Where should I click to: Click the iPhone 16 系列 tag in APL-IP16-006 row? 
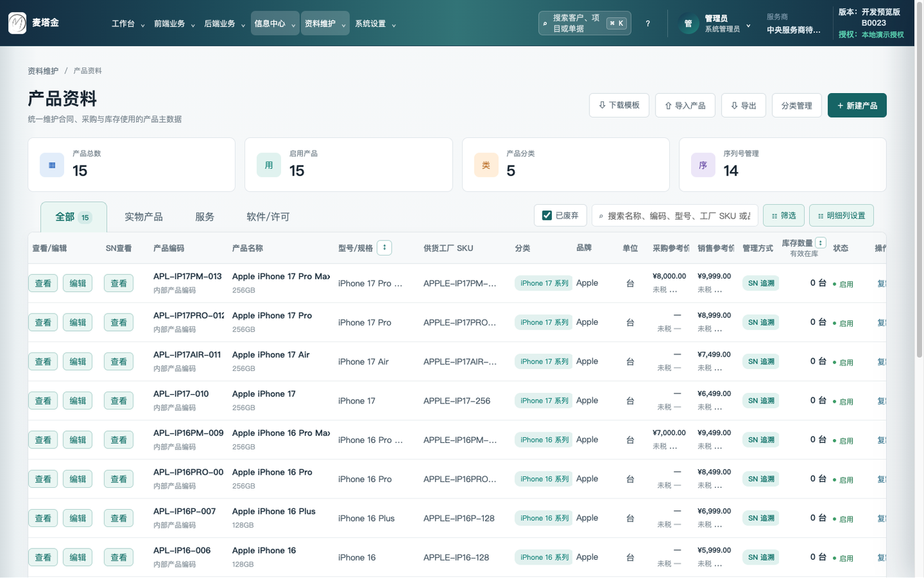544,557
